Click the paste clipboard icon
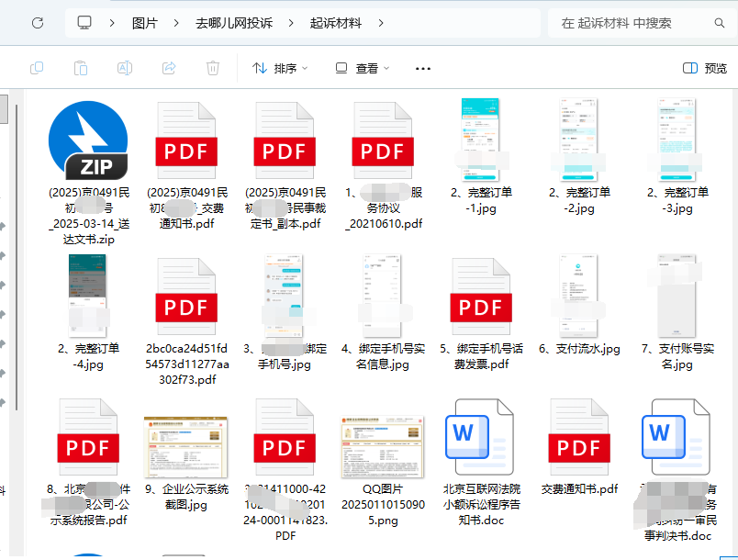 tap(81, 68)
